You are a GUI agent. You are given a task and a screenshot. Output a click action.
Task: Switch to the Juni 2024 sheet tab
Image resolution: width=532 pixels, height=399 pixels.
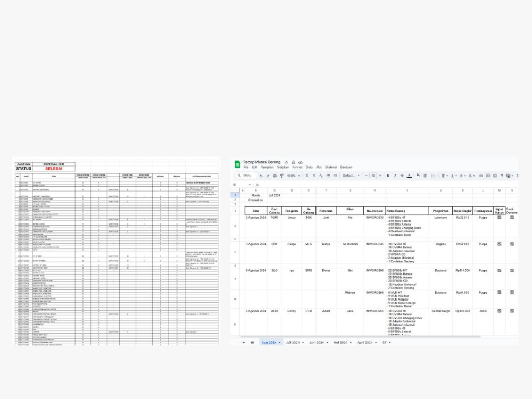(317, 342)
